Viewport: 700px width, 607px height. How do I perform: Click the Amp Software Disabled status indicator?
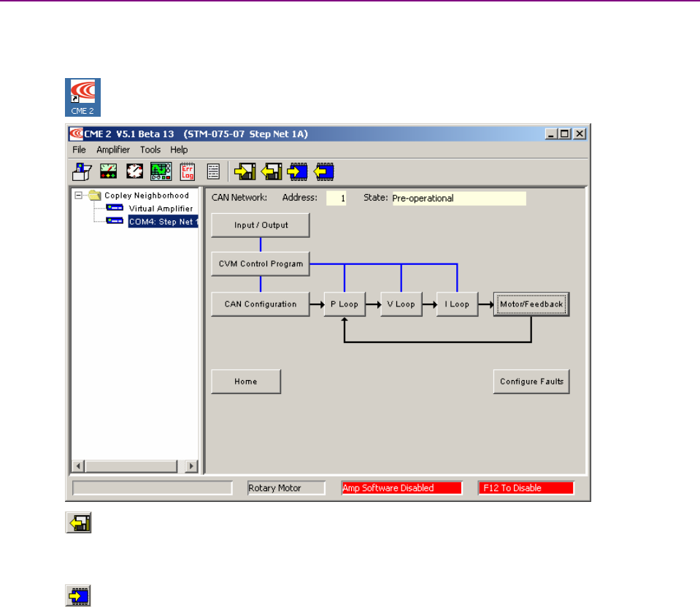pos(401,488)
